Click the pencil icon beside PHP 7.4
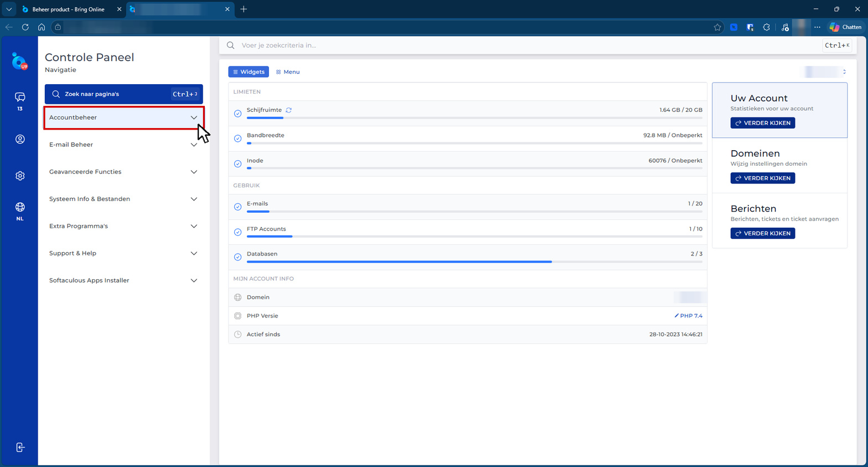The image size is (868, 467). pyautogui.click(x=676, y=316)
